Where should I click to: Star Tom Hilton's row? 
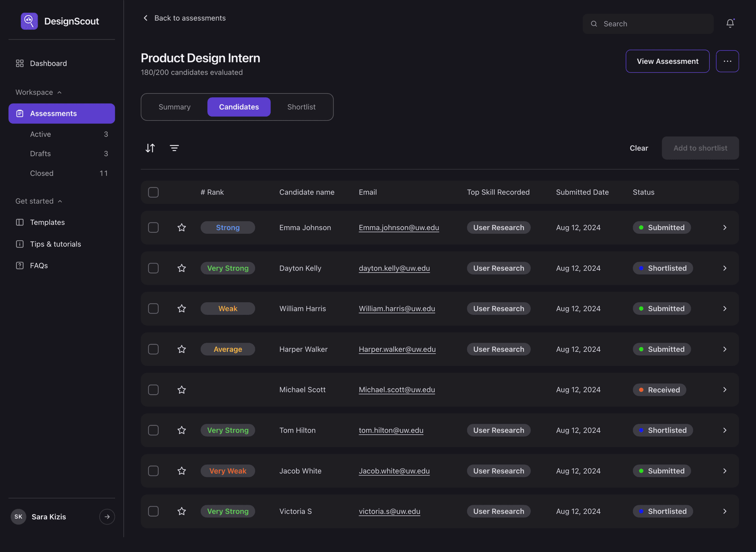coord(181,431)
